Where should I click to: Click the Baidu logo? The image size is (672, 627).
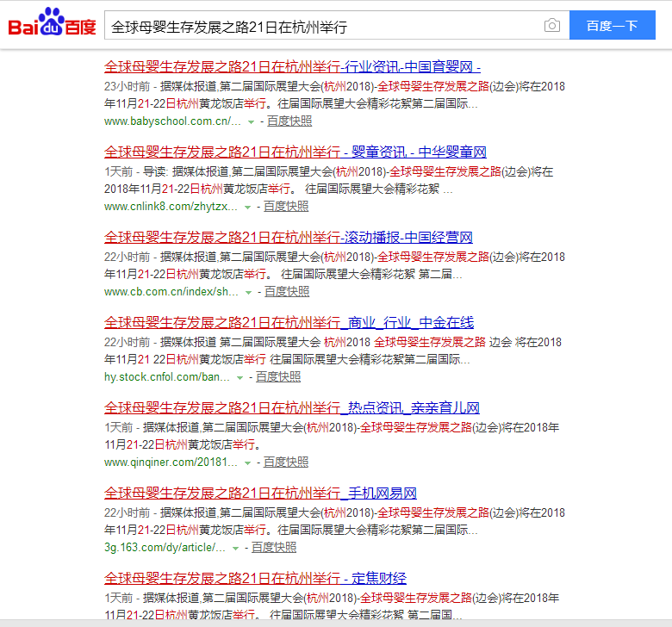(52, 22)
